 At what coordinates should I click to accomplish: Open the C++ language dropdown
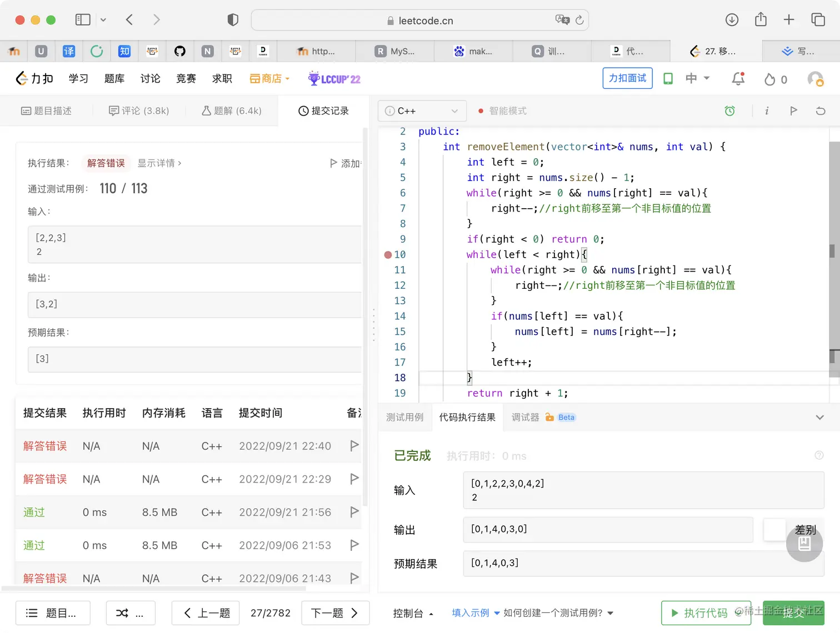coord(422,111)
